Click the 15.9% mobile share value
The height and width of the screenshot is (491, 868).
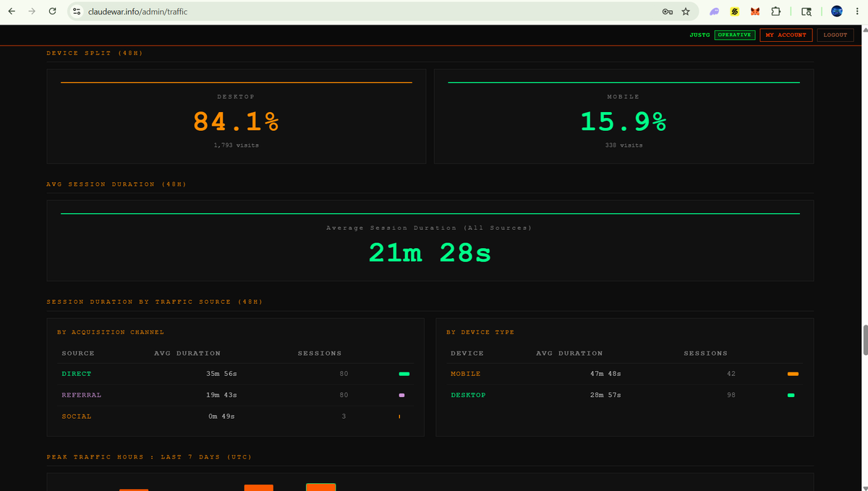[624, 121]
